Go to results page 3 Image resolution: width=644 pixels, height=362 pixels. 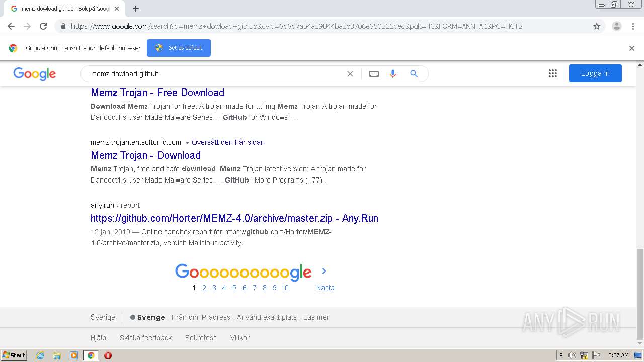click(214, 288)
